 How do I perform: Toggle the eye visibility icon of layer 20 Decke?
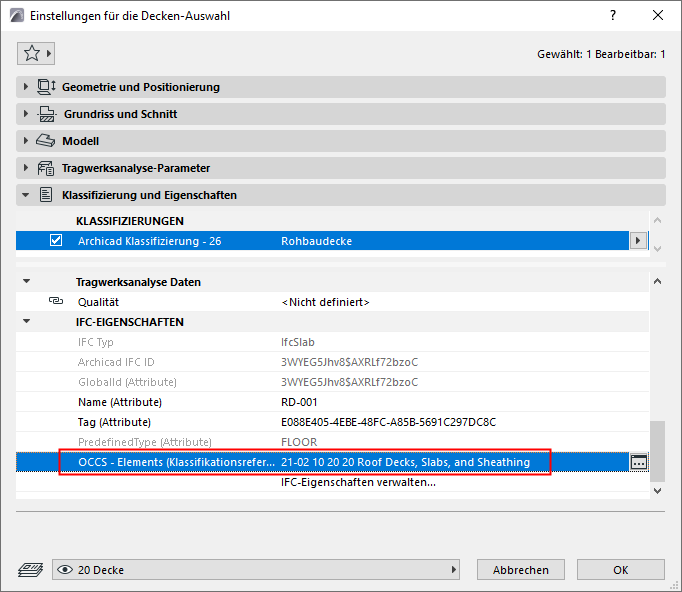[65, 569]
